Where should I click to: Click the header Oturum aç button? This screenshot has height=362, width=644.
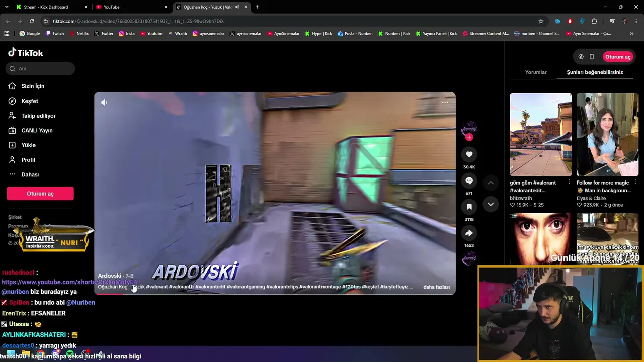click(x=618, y=57)
